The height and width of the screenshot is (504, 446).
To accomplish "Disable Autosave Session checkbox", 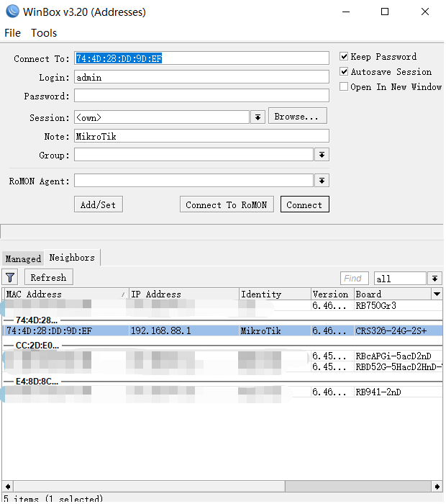I will pyautogui.click(x=345, y=72).
